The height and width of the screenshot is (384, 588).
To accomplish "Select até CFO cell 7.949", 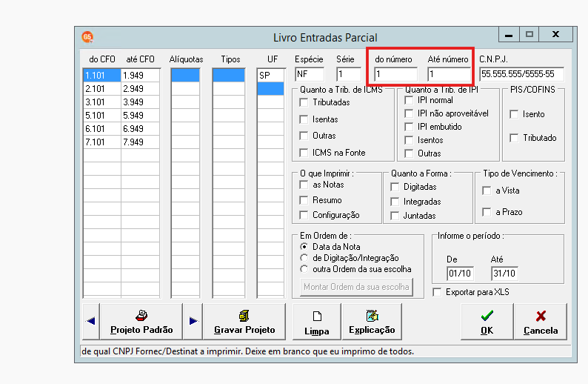I will 140,142.
